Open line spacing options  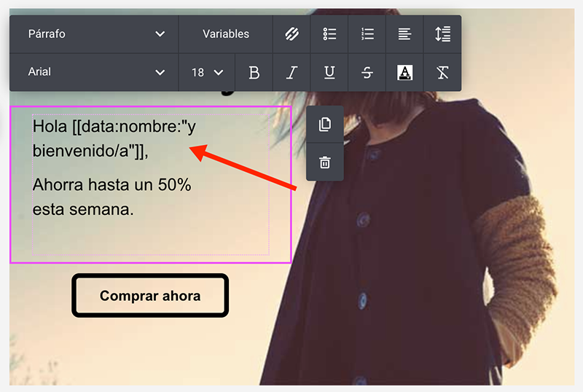[442, 34]
